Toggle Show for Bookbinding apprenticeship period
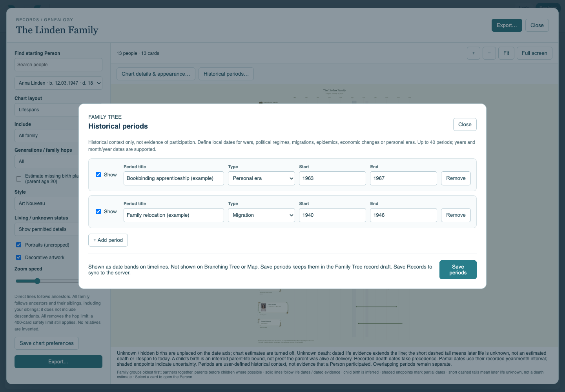Image resolution: width=565 pixels, height=392 pixels. point(98,174)
